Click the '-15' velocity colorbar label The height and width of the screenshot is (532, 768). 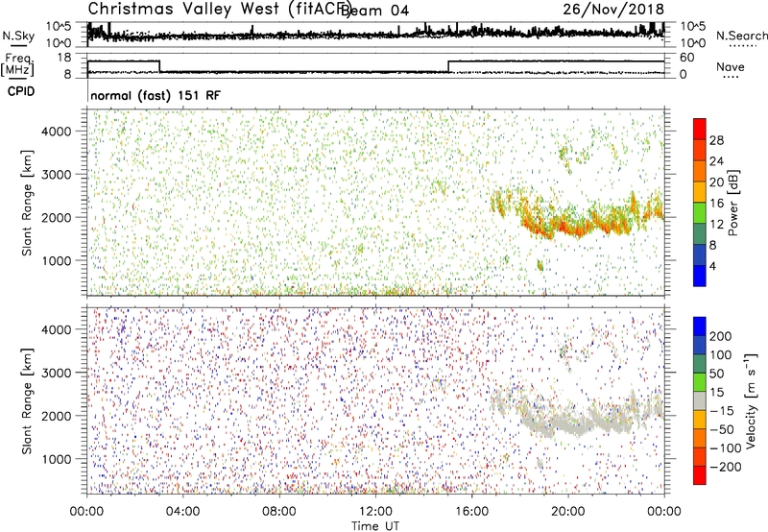[721, 411]
